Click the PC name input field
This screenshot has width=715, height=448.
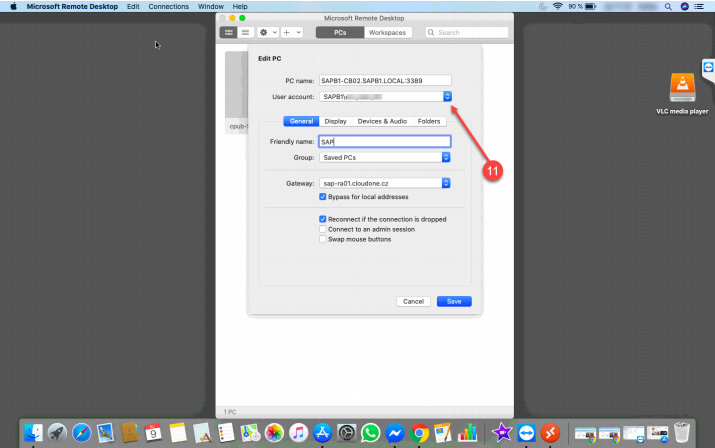[x=385, y=80]
